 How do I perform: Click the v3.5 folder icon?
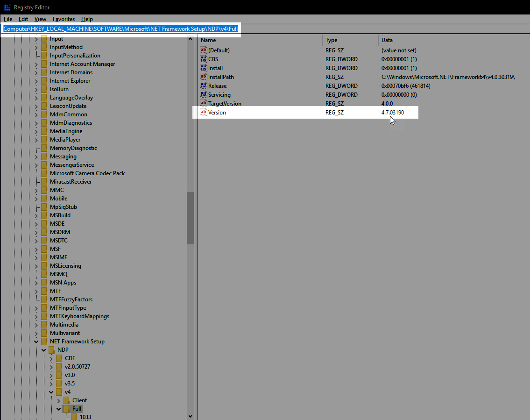click(59, 384)
